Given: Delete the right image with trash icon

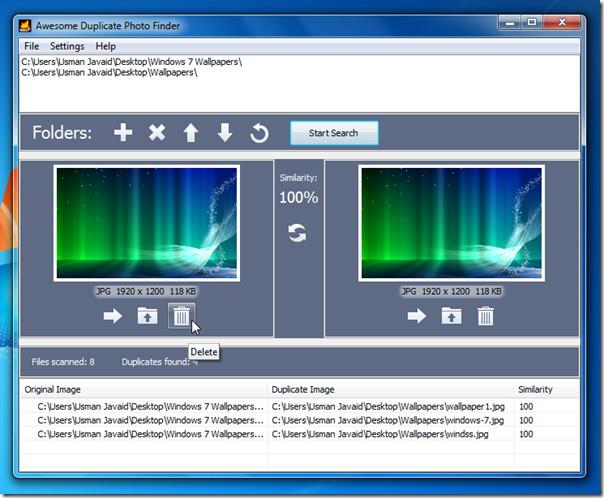Looking at the screenshot, I should click(485, 316).
